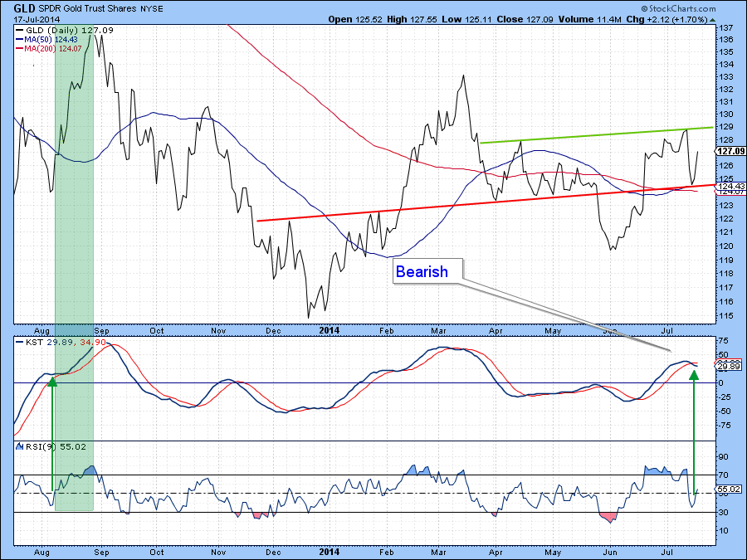Screen dimensions: 747x560
Task: Click the 29.89 KST value tag
Action: click(729, 366)
